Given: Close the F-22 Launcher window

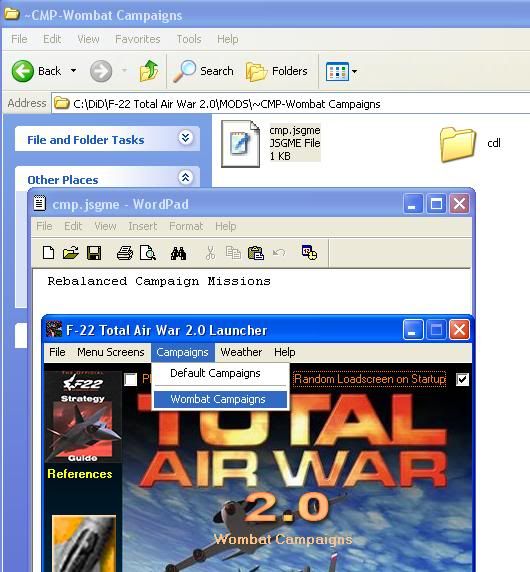Looking at the screenshot, I should [x=459, y=330].
